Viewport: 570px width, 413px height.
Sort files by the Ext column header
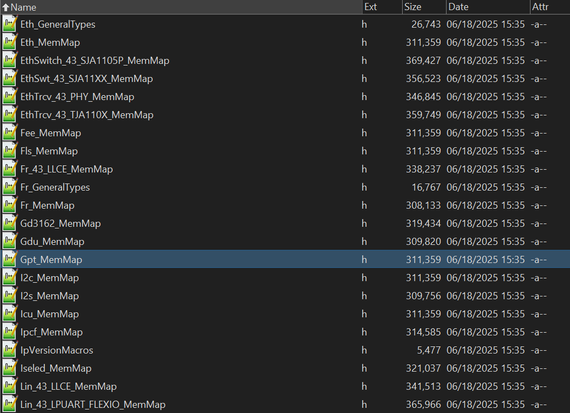click(x=382, y=7)
